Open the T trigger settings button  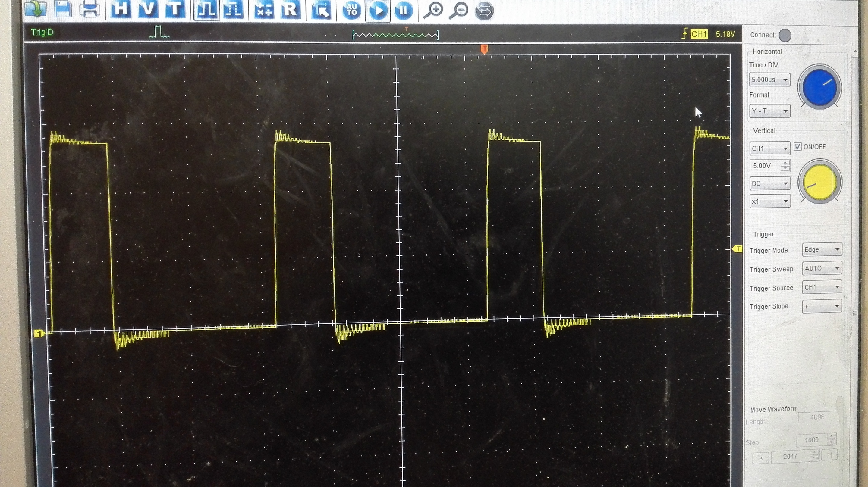coord(175,8)
